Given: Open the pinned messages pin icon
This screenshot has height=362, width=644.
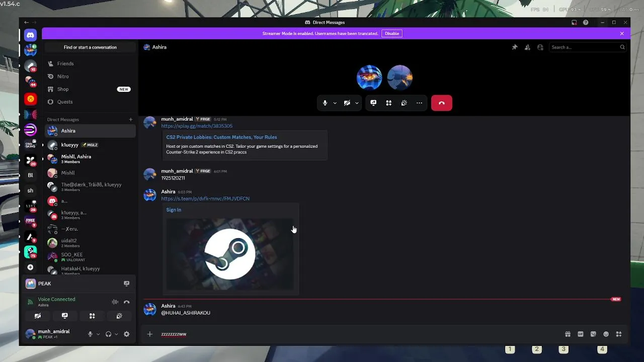Looking at the screenshot, I should (514, 47).
